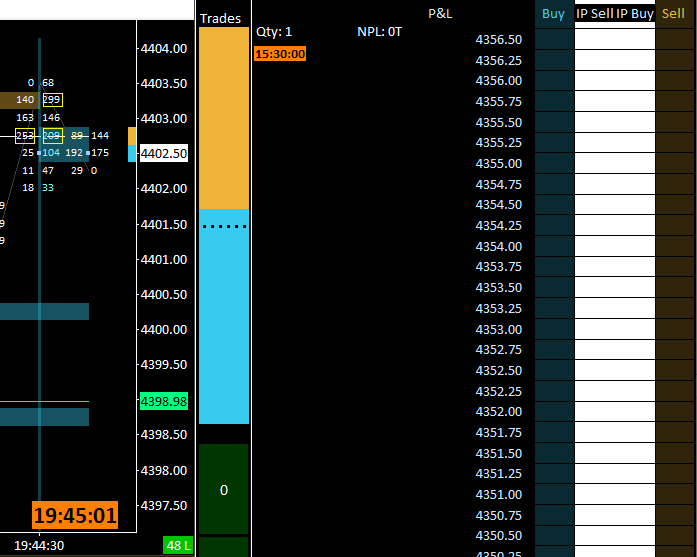Click the Sell column header
697x557 pixels.
(x=673, y=14)
